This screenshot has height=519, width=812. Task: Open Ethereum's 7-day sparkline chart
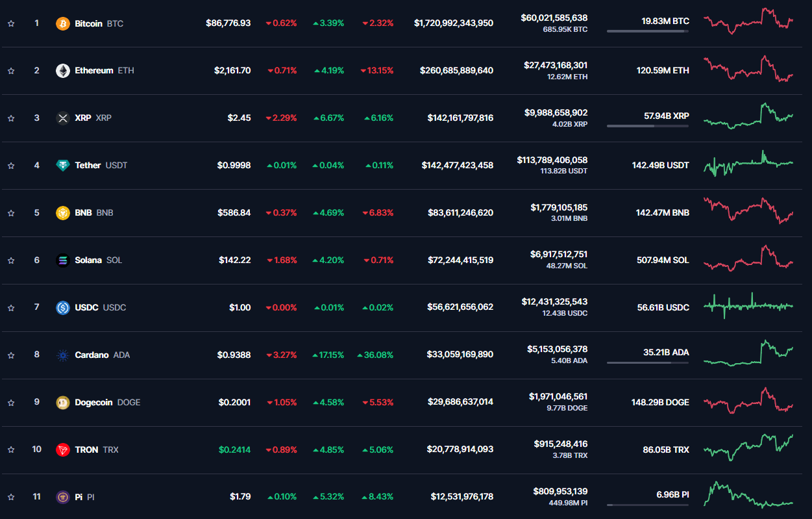coord(748,69)
